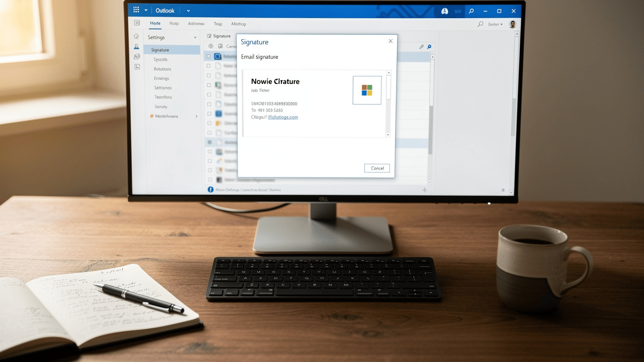644x362 pixels.
Task: Click the 'Job Tittel' line in signature
Action: (x=260, y=90)
